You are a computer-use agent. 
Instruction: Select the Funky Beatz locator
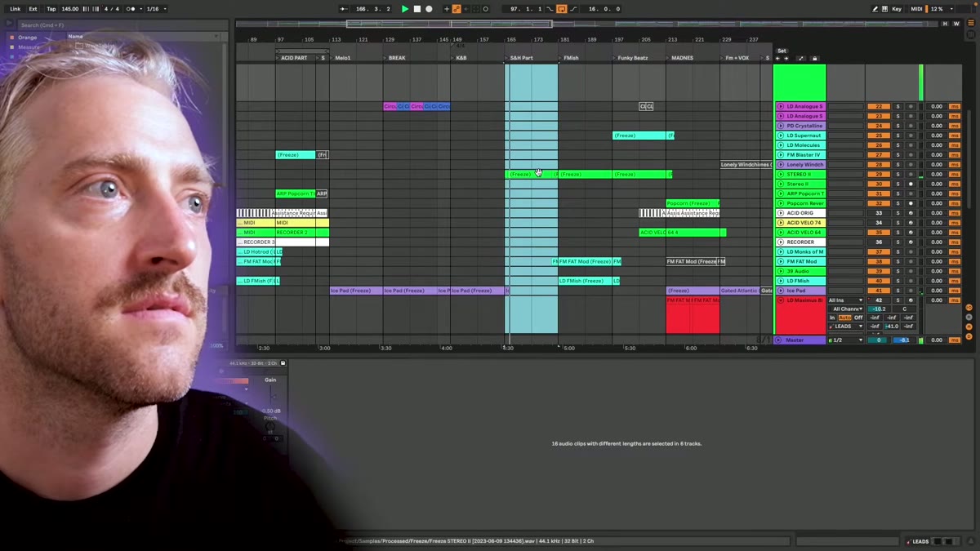[x=633, y=58]
